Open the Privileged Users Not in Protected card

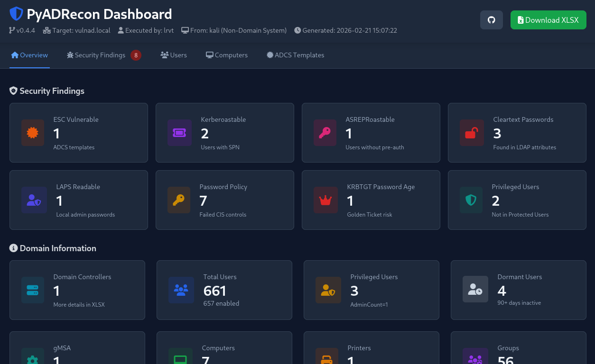coord(517,200)
